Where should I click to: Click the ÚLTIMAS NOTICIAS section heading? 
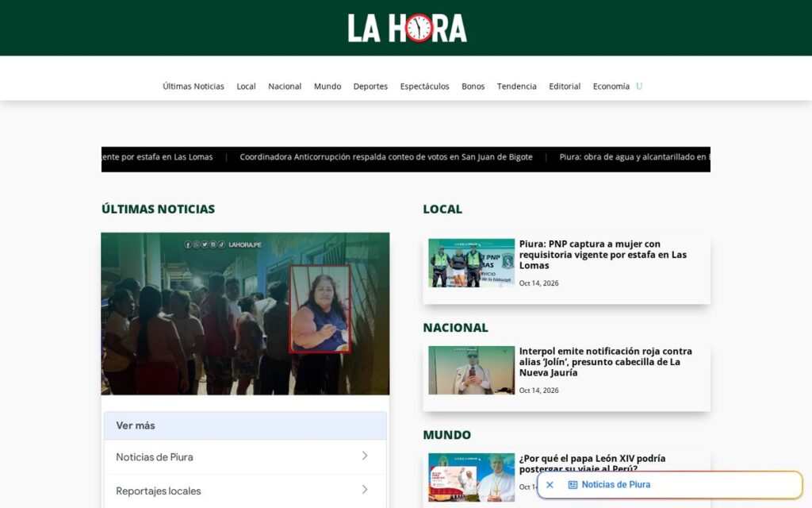click(x=158, y=209)
